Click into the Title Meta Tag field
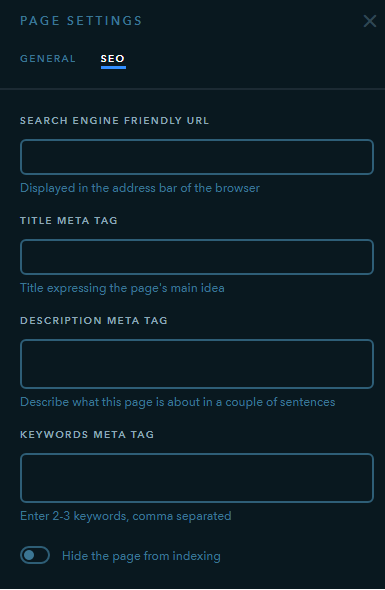The width and height of the screenshot is (385, 590). [197, 257]
